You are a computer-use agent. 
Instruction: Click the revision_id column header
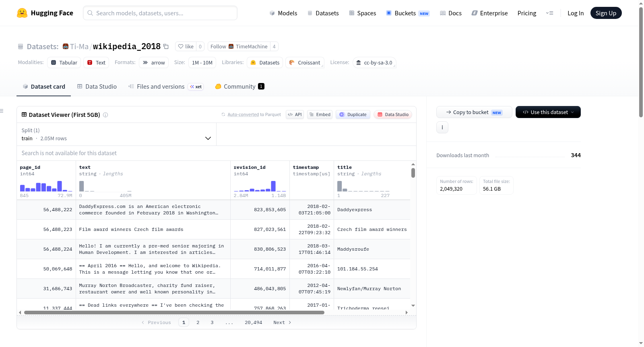point(250,167)
